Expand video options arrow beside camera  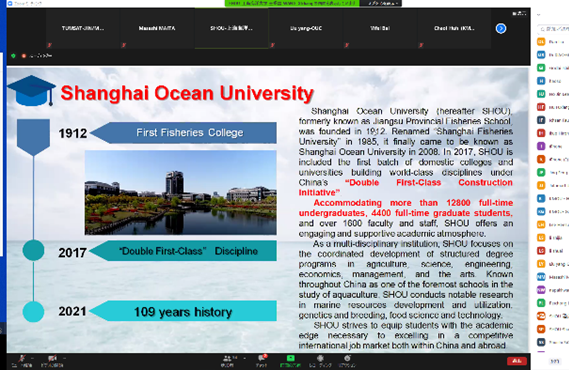(x=64, y=358)
